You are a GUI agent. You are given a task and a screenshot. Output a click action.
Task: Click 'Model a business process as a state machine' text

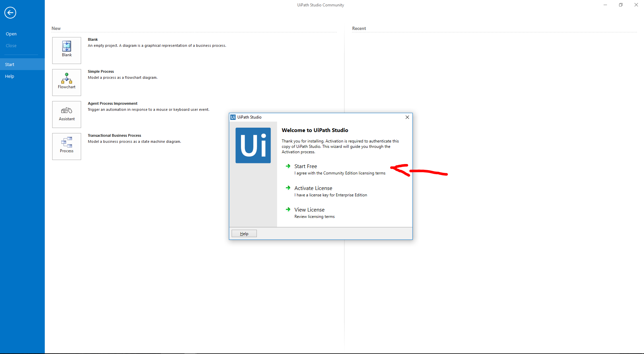pyautogui.click(x=134, y=141)
